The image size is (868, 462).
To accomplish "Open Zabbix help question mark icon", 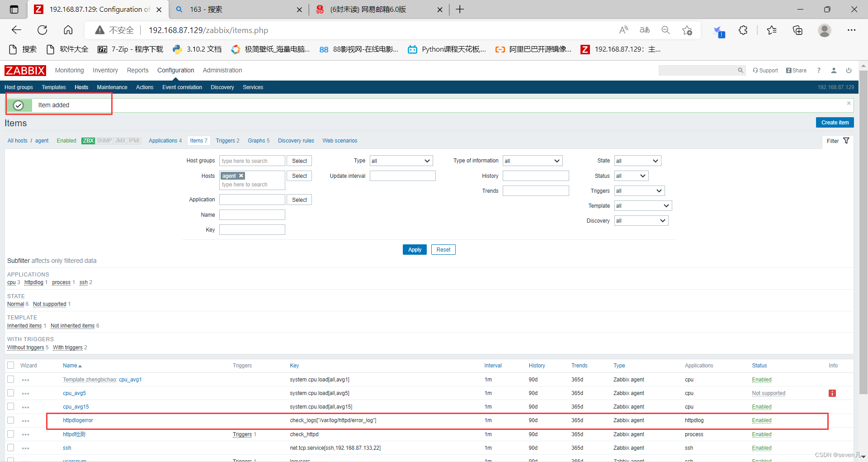I will point(819,70).
